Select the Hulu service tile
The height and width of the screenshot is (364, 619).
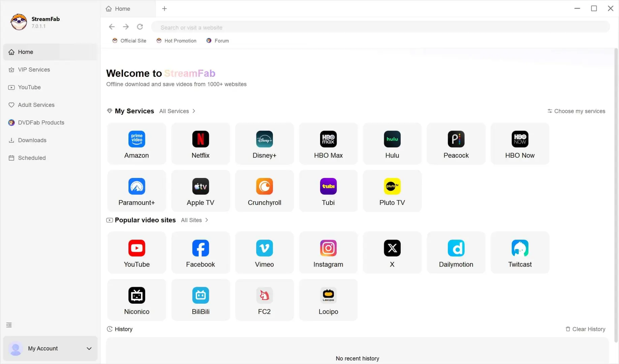392,144
